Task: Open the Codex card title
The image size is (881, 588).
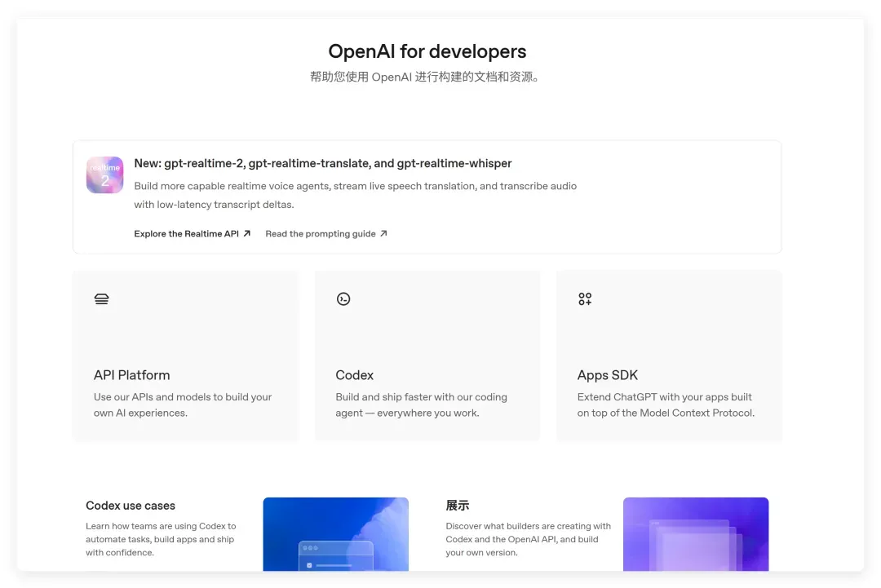Action: pyautogui.click(x=355, y=375)
